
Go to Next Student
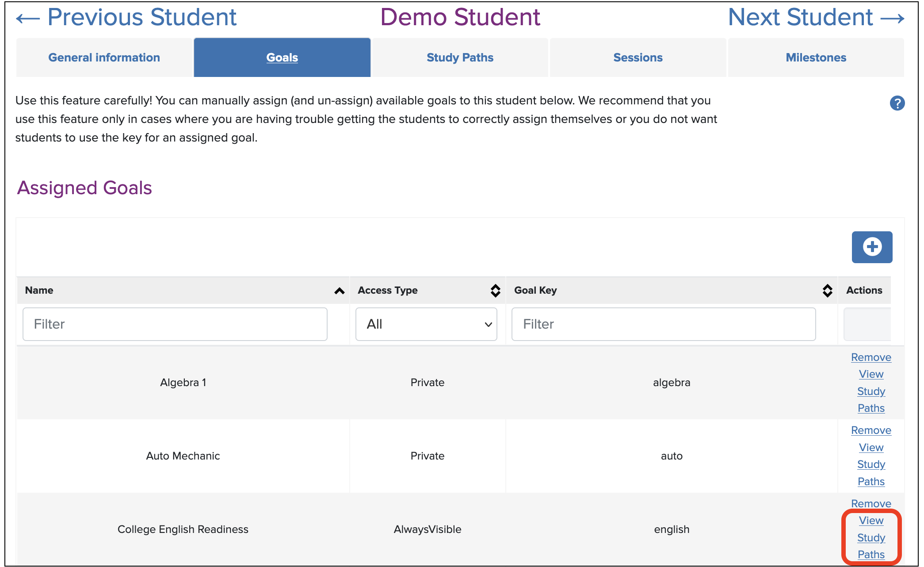[x=816, y=17]
